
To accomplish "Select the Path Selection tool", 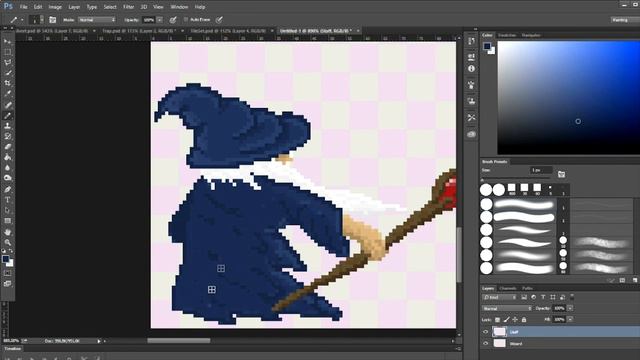I will (7, 211).
